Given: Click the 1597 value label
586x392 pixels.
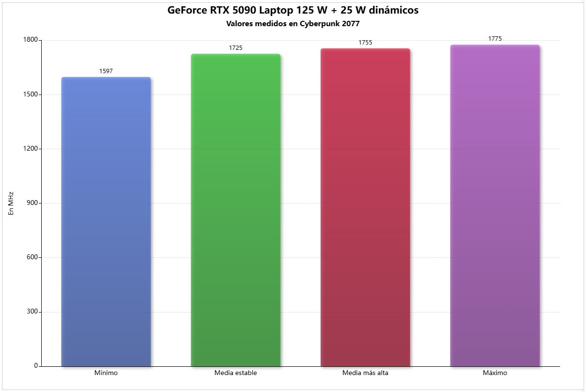Looking at the screenshot, I should tap(106, 71).
